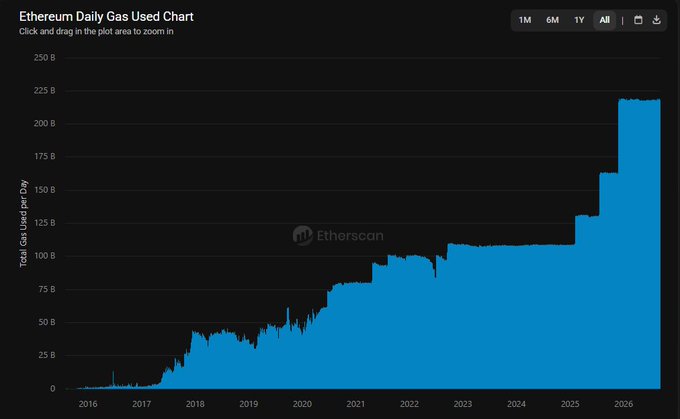Select the All time range
This screenshot has height=419, width=680.
[605, 20]
